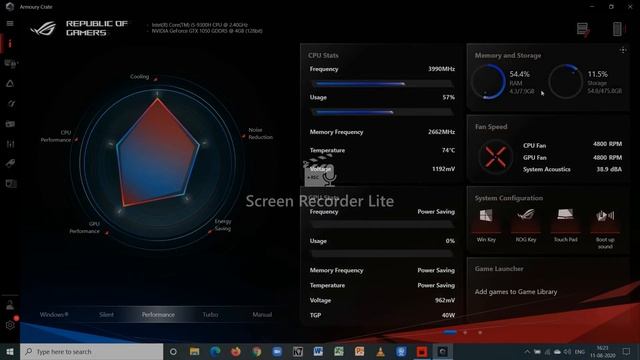Go to the third dashboard page indicator
640x360 pixels.
click(x=480, y=332)
